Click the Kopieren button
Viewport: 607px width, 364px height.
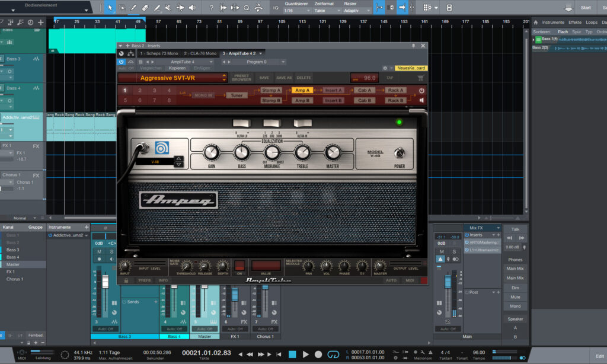coord(177,68)
